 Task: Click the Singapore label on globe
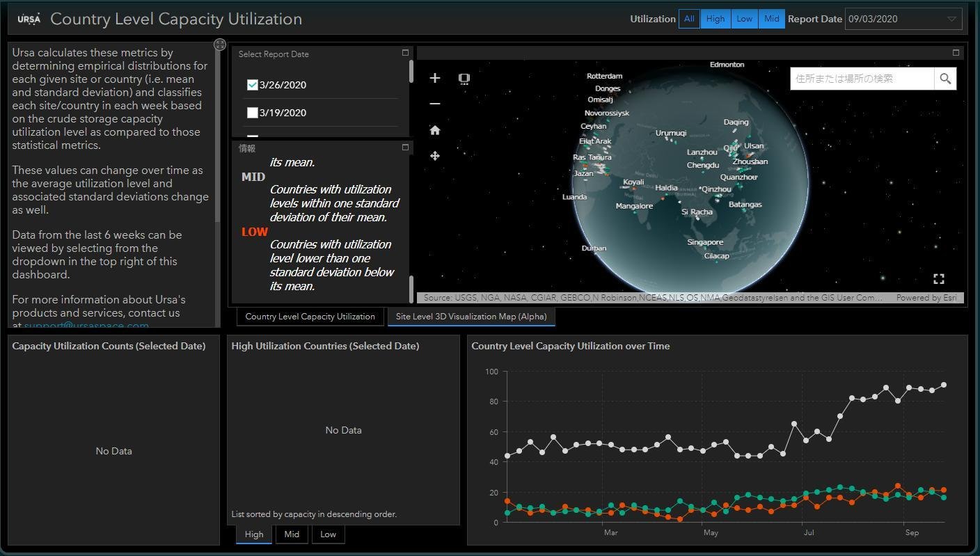pos(705,242)
